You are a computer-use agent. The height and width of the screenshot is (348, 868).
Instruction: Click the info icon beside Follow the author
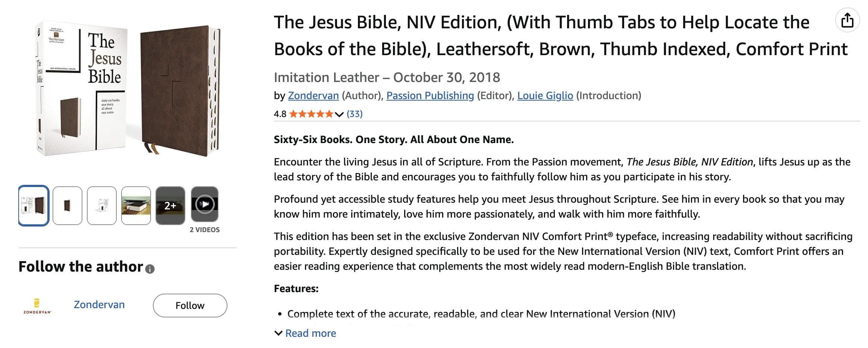(150, 269)
